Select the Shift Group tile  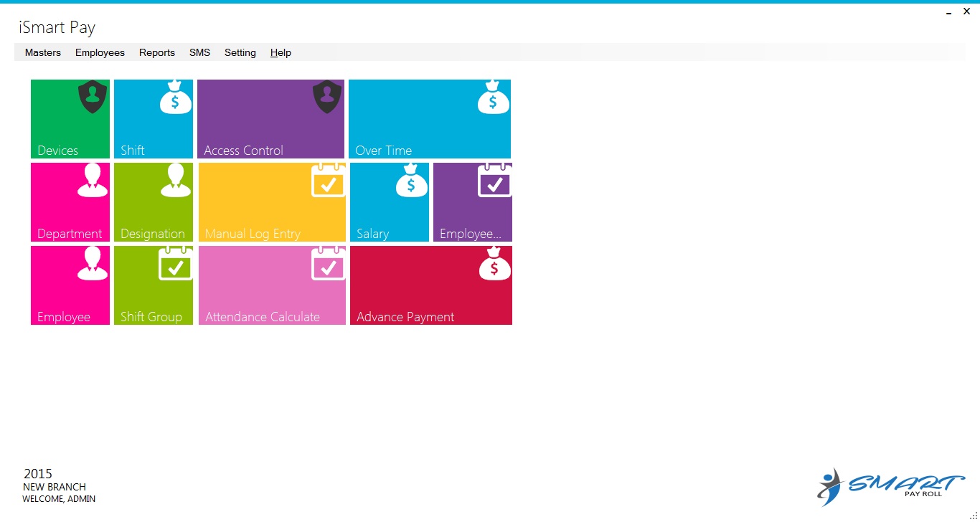click(x=154, y=285)
